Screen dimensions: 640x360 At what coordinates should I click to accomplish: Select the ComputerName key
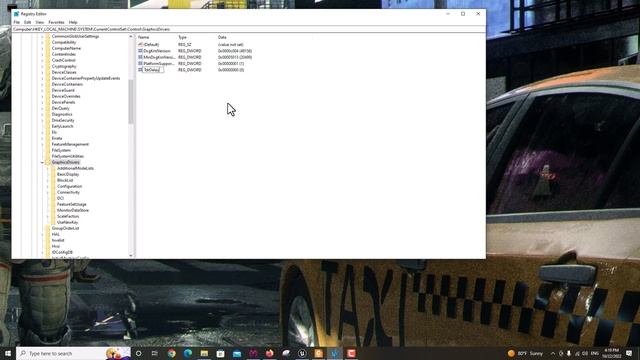66,48
